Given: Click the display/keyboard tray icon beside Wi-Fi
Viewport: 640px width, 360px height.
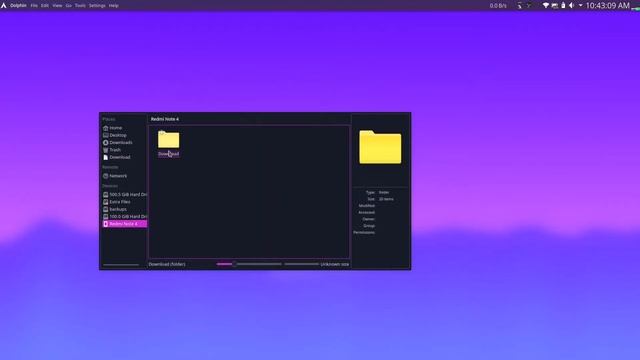Looking at the screenshot, I should (555, 6).
